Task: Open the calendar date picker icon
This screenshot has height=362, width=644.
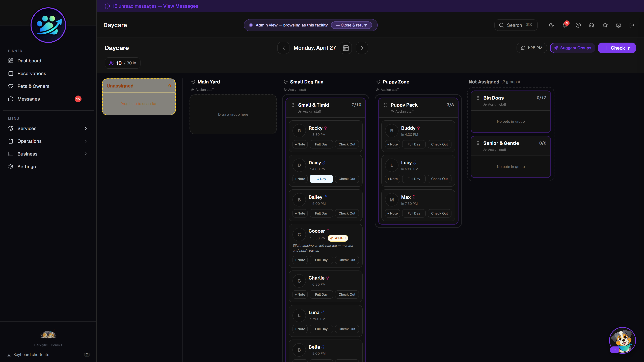Action: tap(346, 48)
